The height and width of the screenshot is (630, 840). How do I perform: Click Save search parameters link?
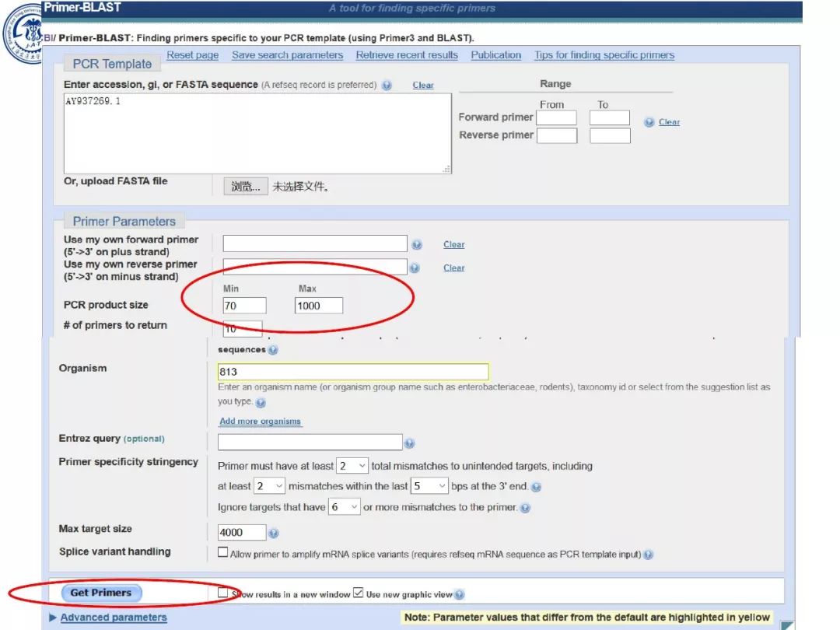287,54
